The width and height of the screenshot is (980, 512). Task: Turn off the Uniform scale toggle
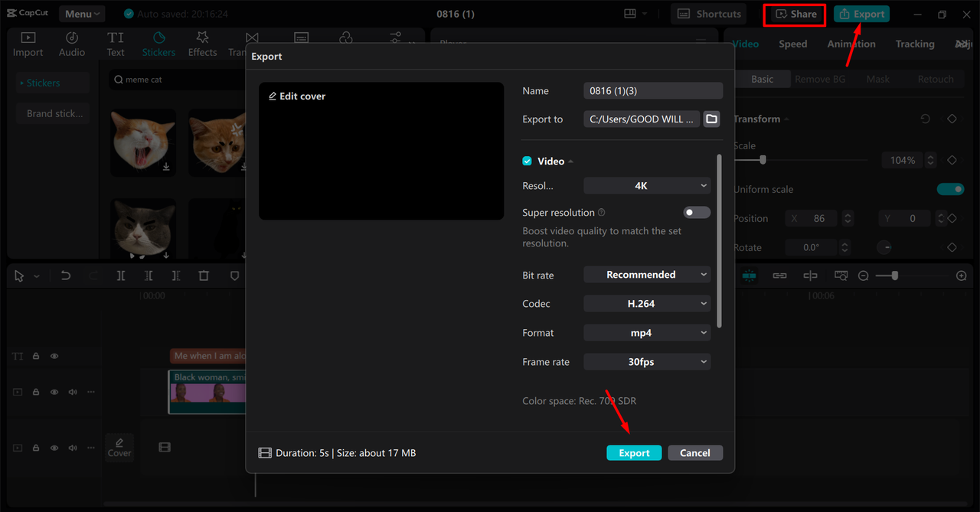click(x=950, y=189)
